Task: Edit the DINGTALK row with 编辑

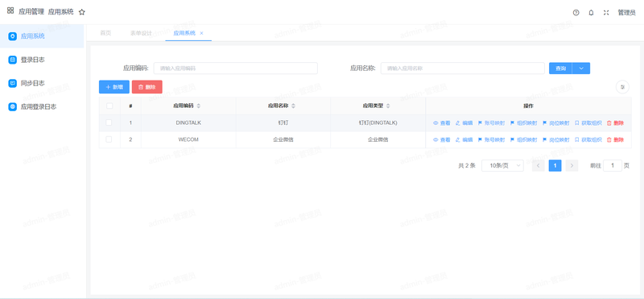Action: 464,123
